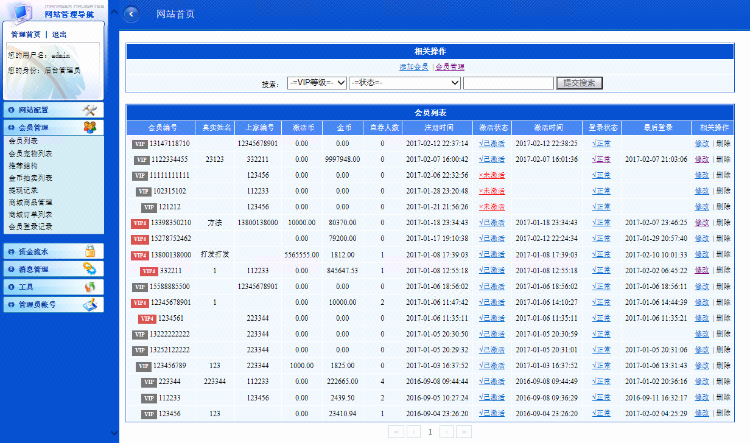Open 会员列表 in the sidebar menu

point(23,142)
